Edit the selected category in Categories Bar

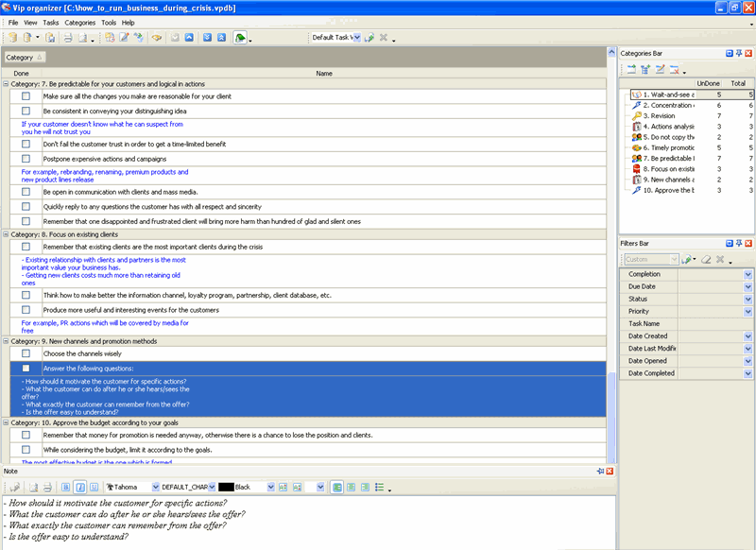660,70
